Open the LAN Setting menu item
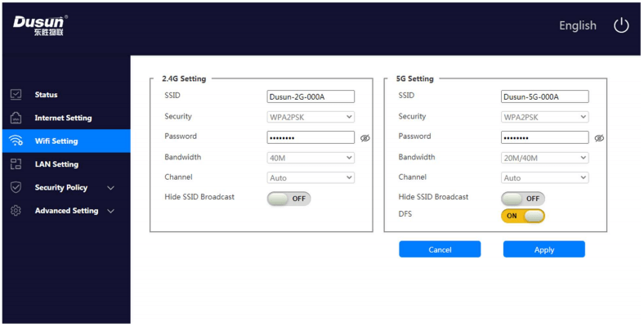 (x=66, y=164)
